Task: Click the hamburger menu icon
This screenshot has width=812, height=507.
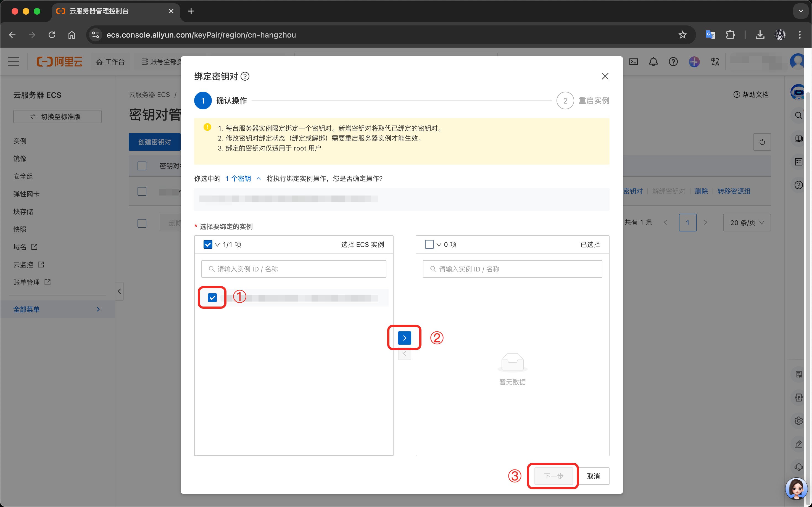Action: pyautogui.click(x=14, y=62)
